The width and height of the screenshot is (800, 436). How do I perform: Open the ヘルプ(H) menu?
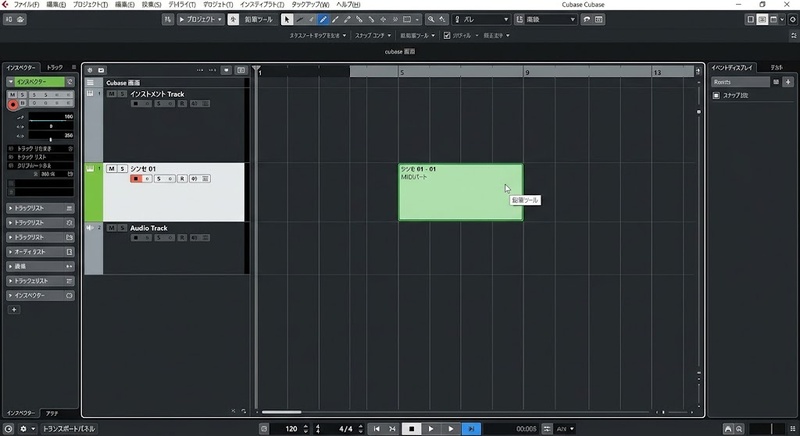pyautogui.click(x=348, y=5)
